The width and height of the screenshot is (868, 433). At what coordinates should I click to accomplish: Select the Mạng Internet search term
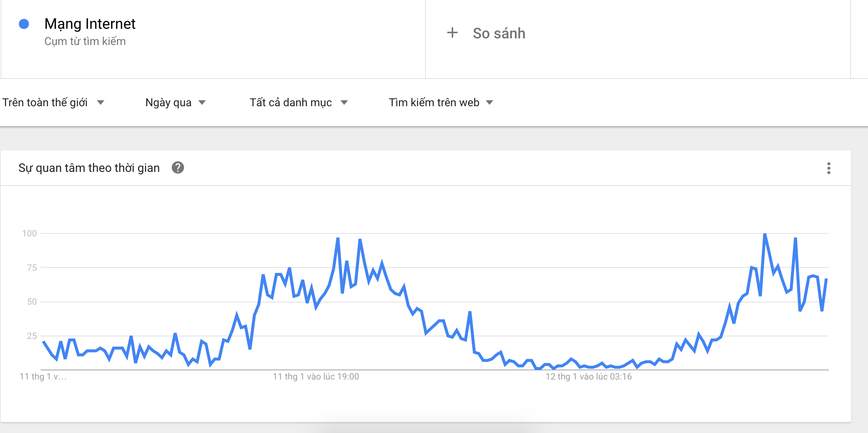click(x=90, y=24)
